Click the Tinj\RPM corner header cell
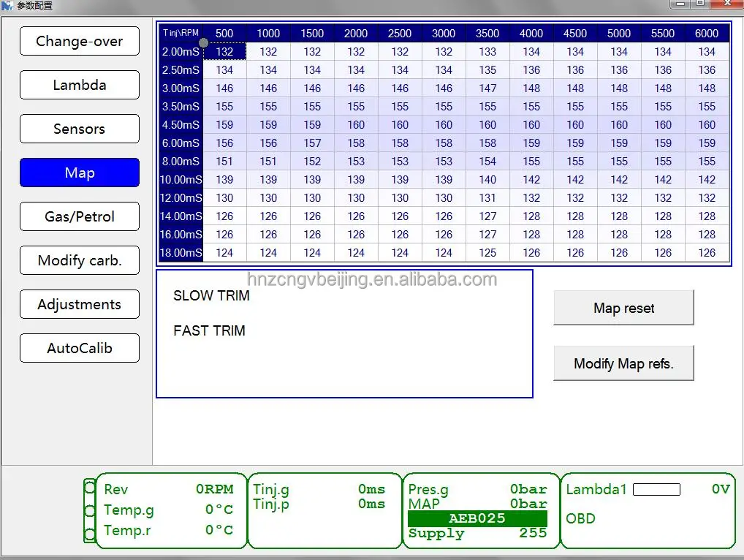This screenshot has width=744, height=560. click(x=181, y=33)
